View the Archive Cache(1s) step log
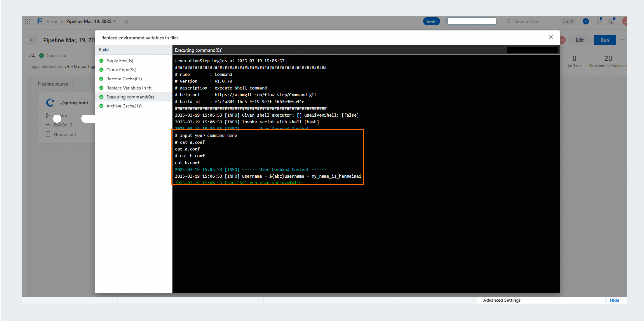644x322 pixels. click(124, 106)
